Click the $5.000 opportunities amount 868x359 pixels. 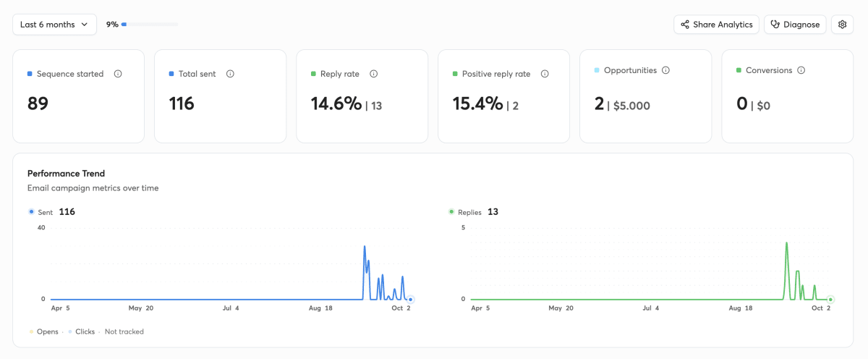click(631, 106)
